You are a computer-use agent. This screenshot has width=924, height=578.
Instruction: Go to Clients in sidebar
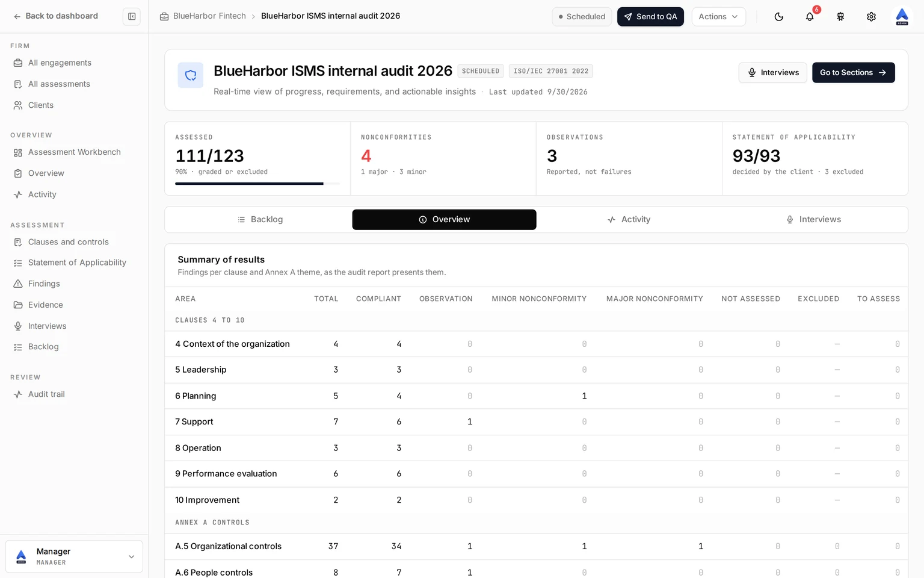[41, 105]
